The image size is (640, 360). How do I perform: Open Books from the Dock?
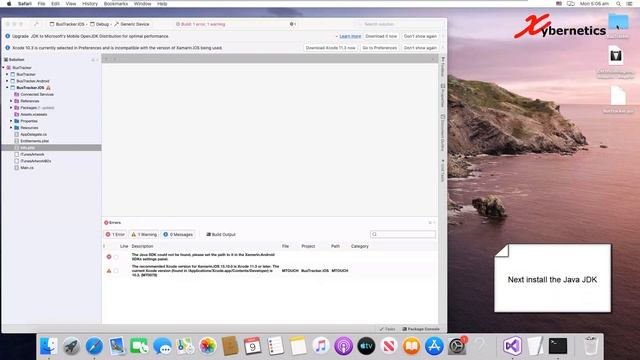(411, 346)
